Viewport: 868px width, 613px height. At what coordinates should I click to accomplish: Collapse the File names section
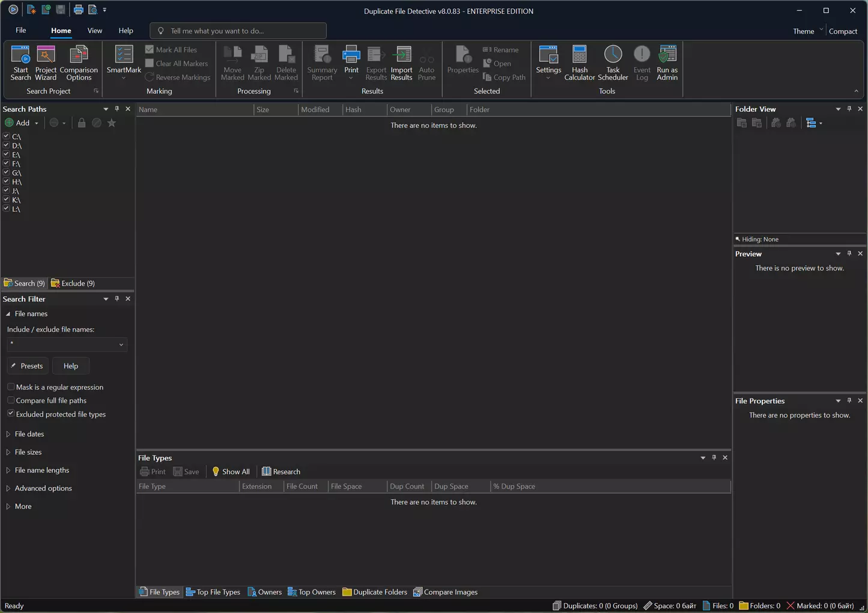(8, 314)
